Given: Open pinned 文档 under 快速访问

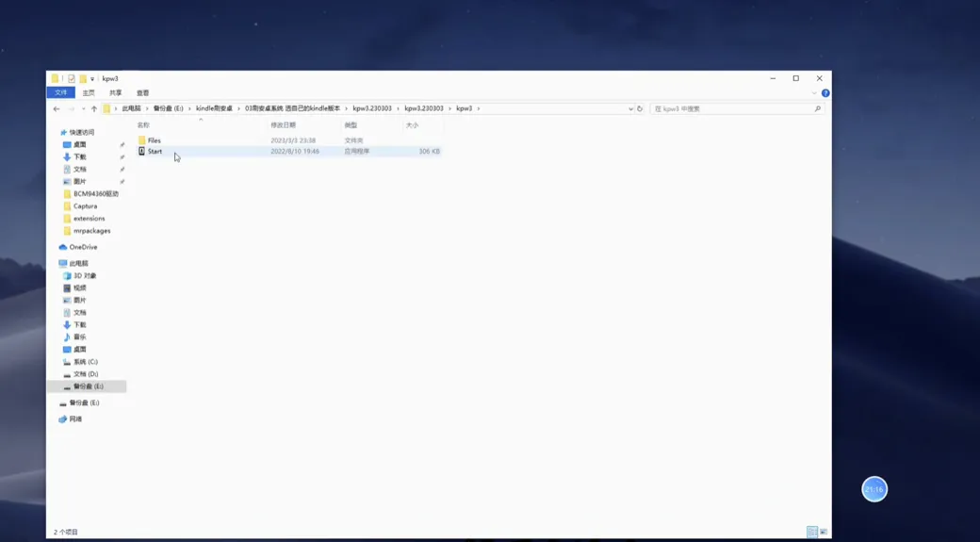Looking at the screenshot, I should 79,170.
